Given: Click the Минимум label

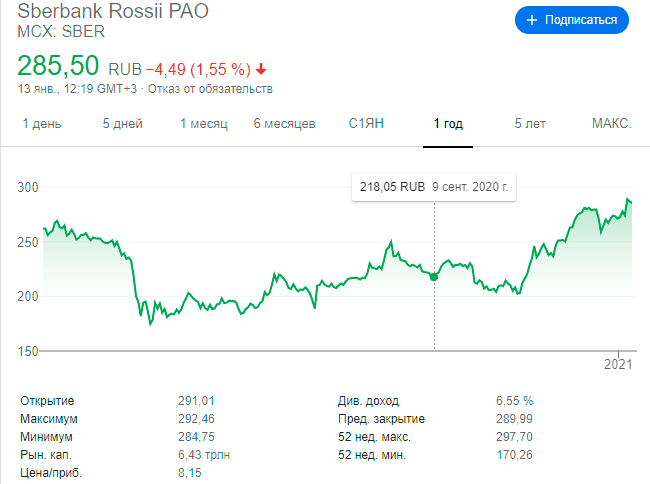Looking at the screenshot, I should click(46, 437).
